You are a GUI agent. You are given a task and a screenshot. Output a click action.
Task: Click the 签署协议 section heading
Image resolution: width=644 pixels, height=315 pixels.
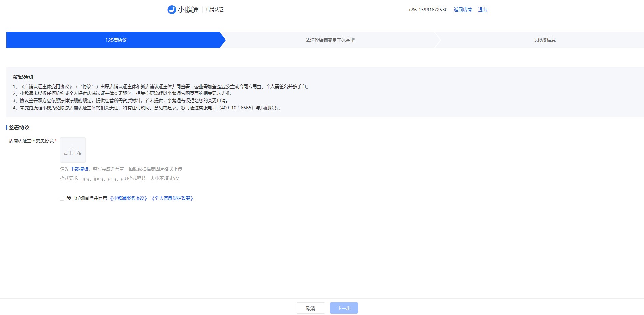pyautogui.click(x=19, y=128)
